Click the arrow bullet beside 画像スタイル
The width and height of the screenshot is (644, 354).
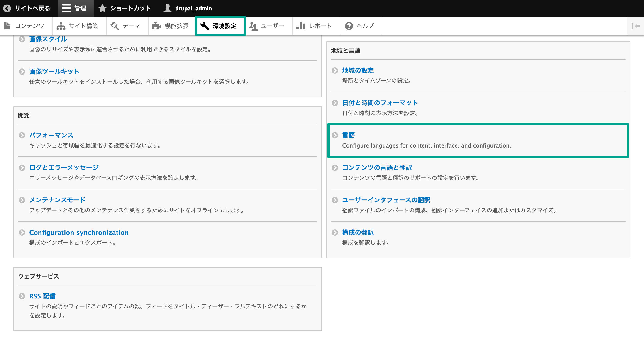22,39
